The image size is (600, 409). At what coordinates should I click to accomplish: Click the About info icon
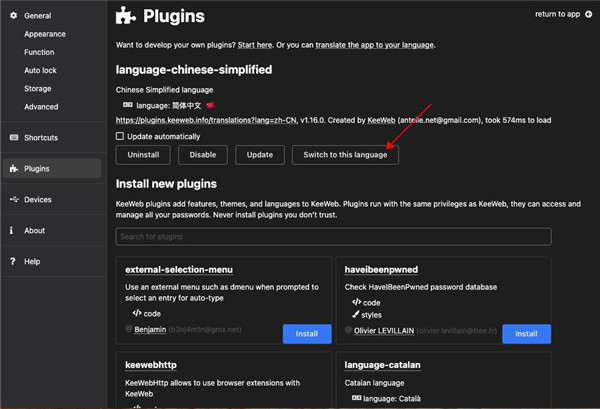(x=11, y=230)
